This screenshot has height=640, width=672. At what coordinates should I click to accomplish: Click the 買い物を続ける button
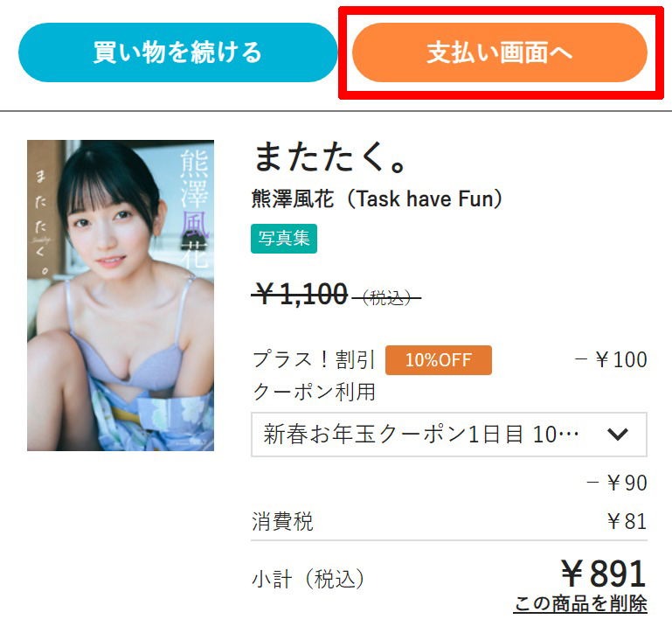coord(178,52)
